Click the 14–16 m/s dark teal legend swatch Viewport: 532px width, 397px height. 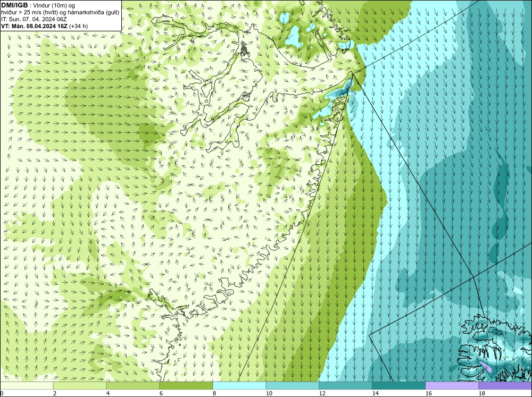pos(399,386)
